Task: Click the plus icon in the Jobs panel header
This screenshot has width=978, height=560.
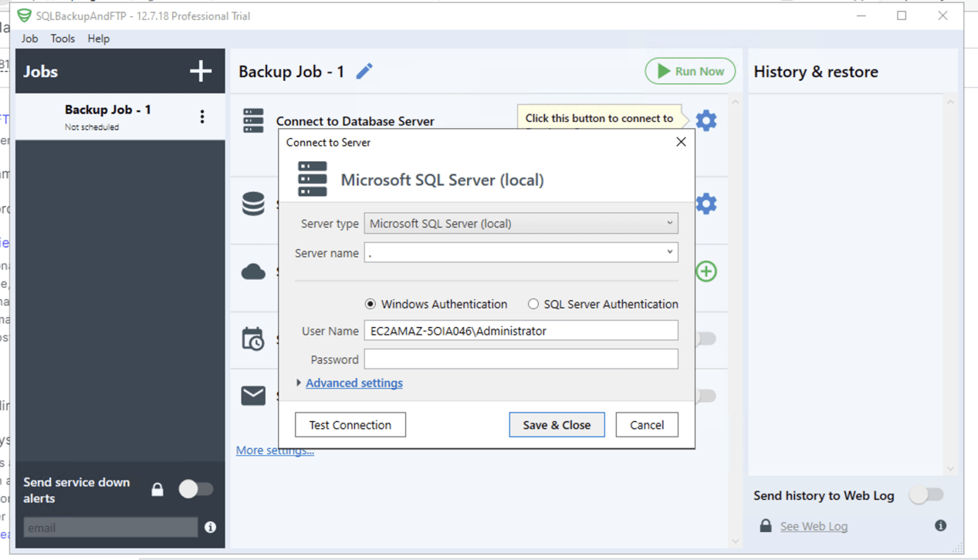Action: tap(200, 70)
